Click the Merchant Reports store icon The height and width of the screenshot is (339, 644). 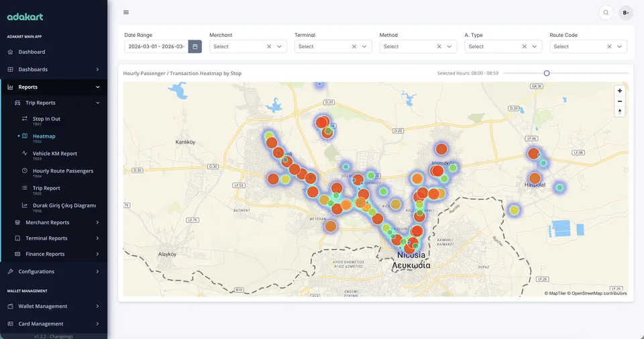(17, 222)
